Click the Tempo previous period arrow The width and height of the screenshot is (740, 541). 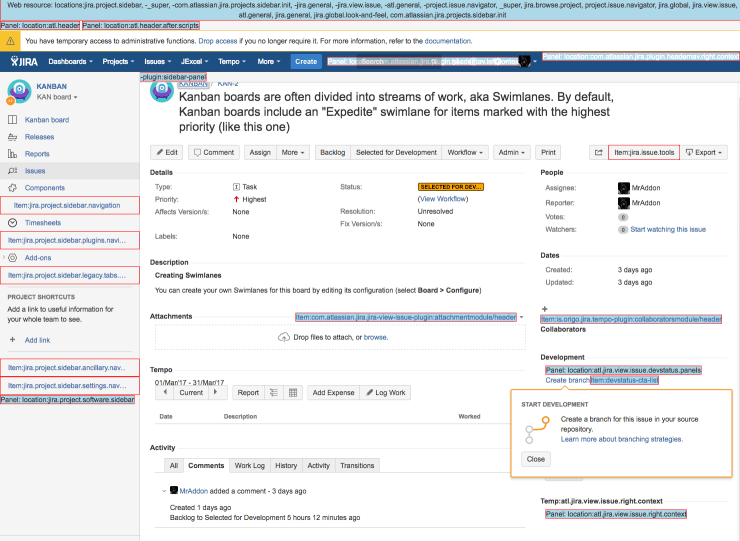coord(165,393)
